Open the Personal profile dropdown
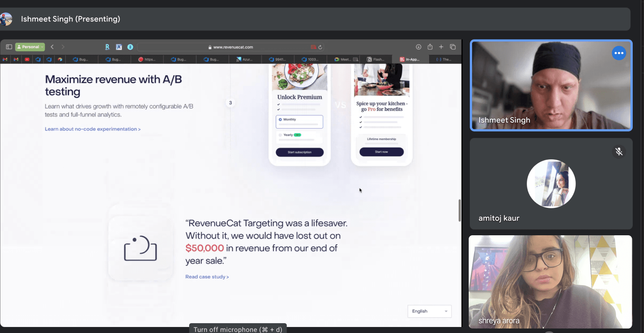 pos(30,47)
